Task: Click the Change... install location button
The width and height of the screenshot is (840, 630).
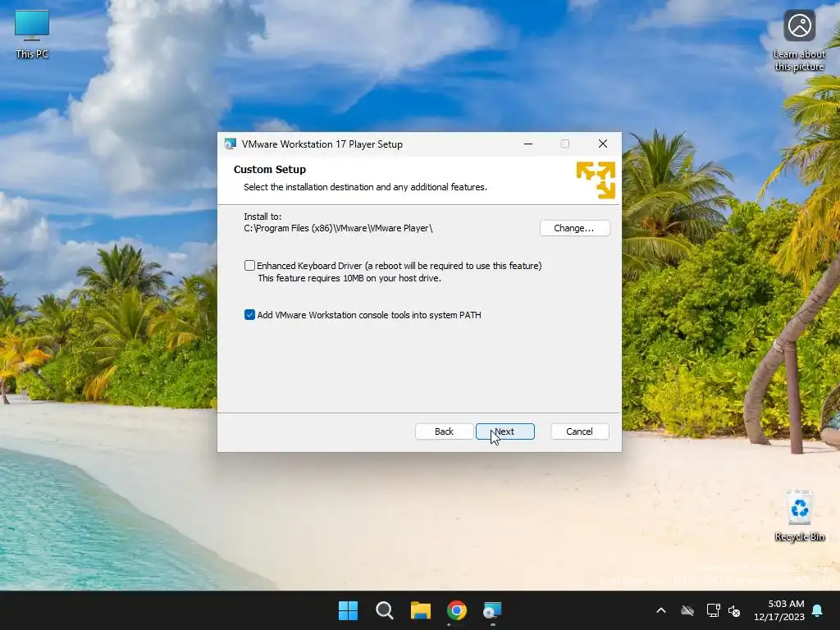Action: click(574, 228)
